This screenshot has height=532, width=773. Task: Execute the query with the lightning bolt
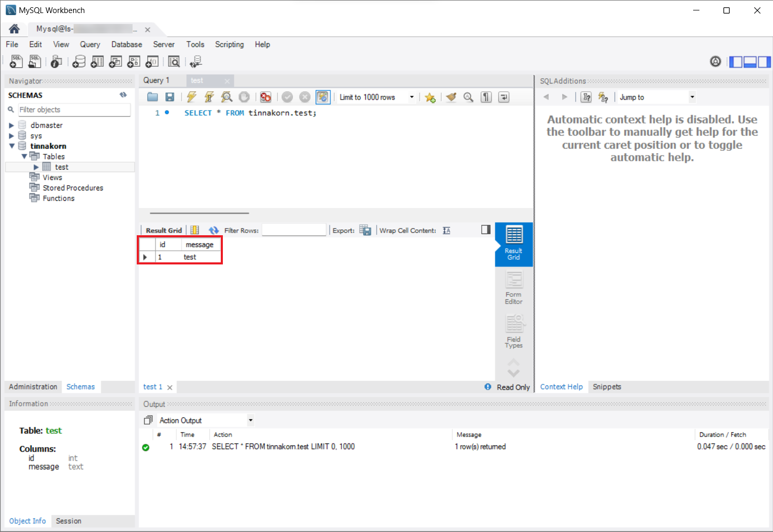192,97
